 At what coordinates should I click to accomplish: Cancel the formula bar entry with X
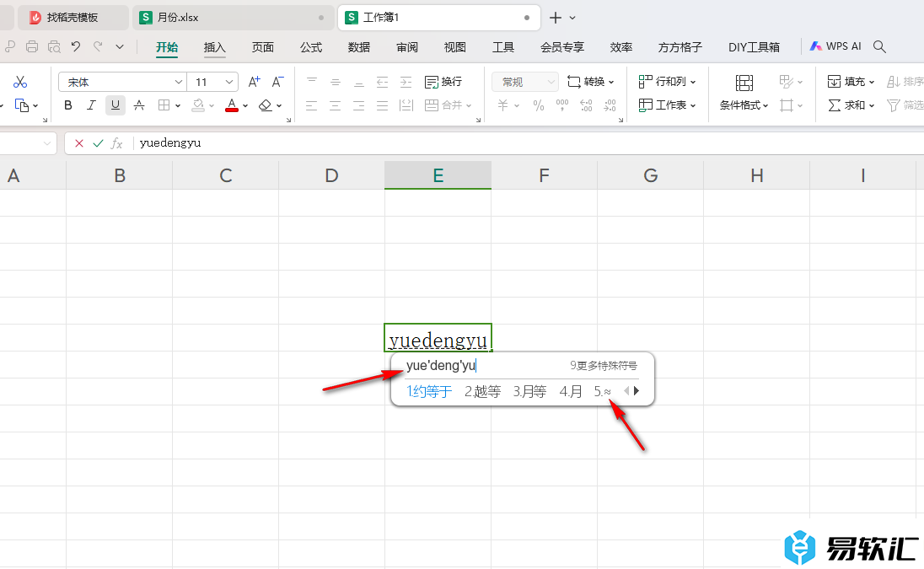pyautogui.click(x=79, y=143)
